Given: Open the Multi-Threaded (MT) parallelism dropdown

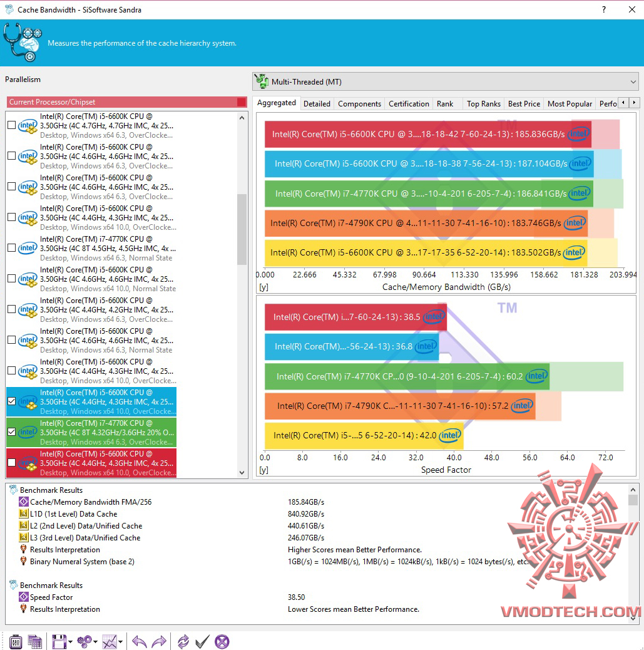Looking at the screenshot, I should pos(445,81).
